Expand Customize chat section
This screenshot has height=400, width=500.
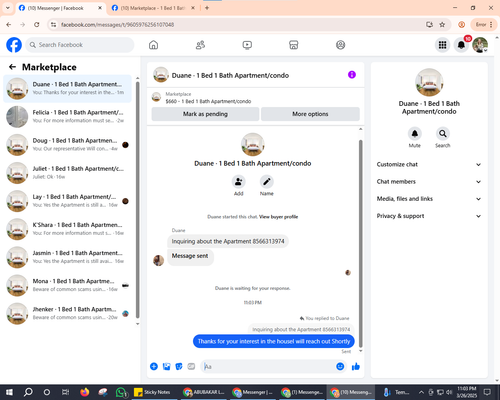[x=429, y=164]
